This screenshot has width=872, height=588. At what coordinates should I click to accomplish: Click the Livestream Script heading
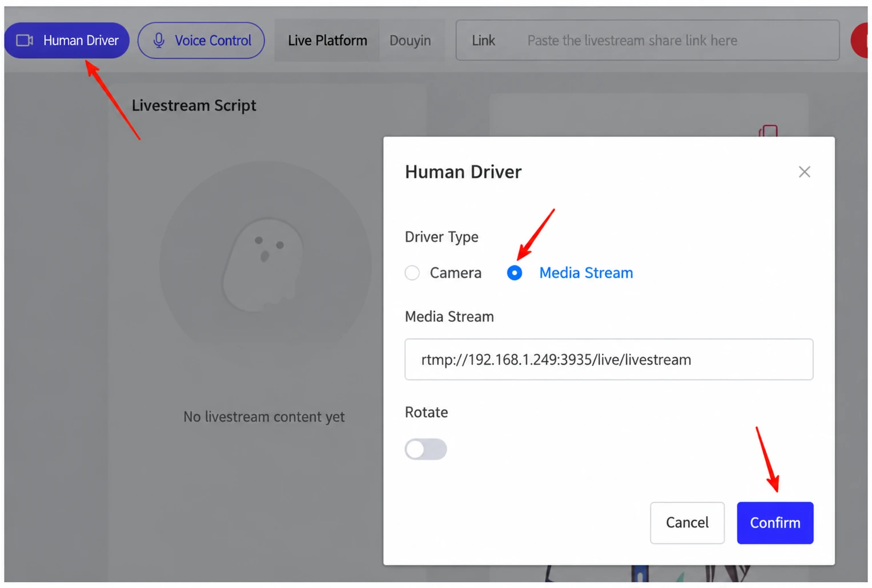click(194, 106)
